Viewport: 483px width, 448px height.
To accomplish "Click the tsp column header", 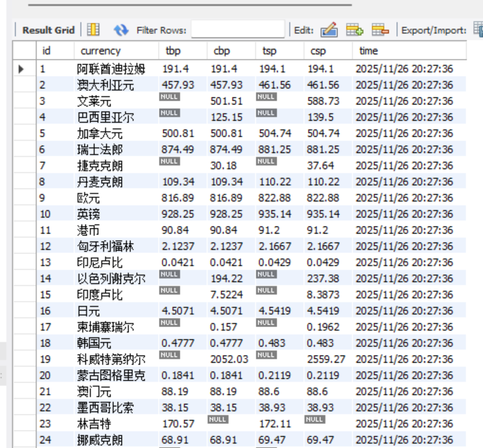I will pyautogui.click(x=279, y=51).
